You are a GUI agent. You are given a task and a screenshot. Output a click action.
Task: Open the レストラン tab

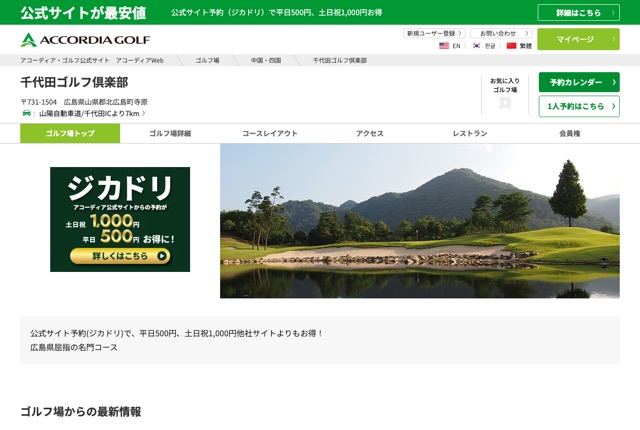tap(470, 133)
